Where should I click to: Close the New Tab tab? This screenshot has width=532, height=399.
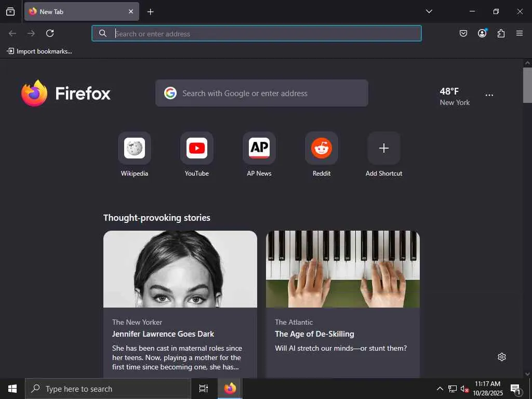point(131,11)
